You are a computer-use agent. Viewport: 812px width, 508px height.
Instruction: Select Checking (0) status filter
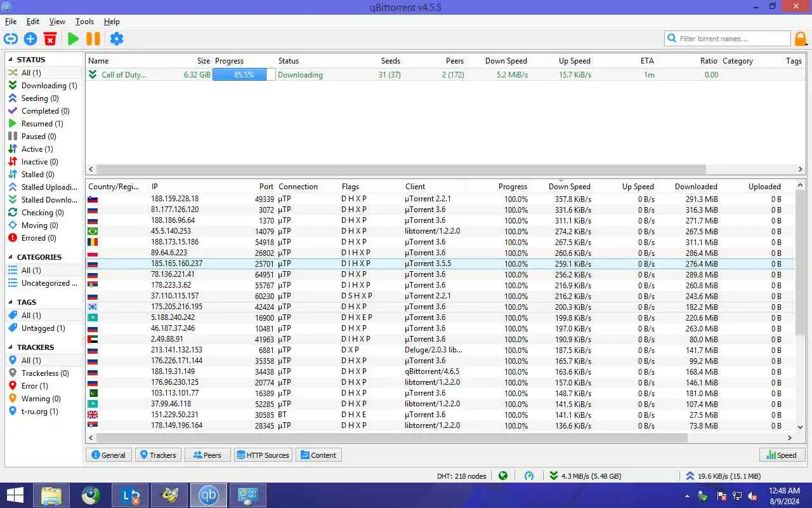(x=44, y=213)
